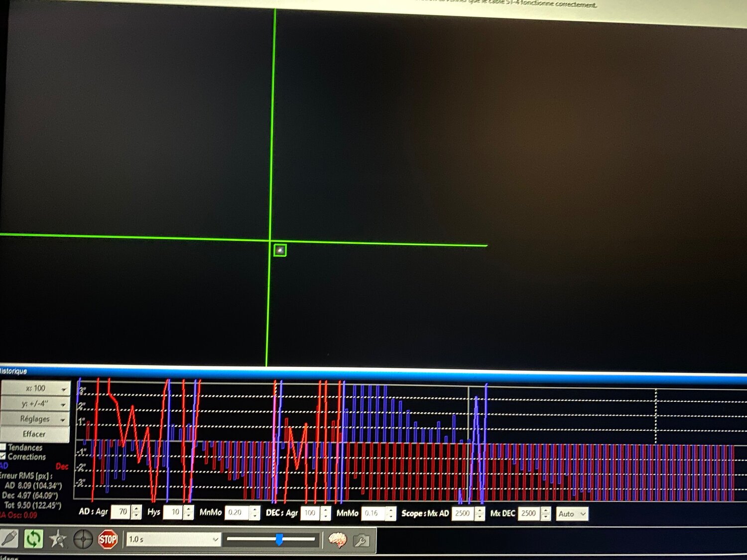Decrease Hys with its down arrow
747x560 pixels.
coord(188,515)
